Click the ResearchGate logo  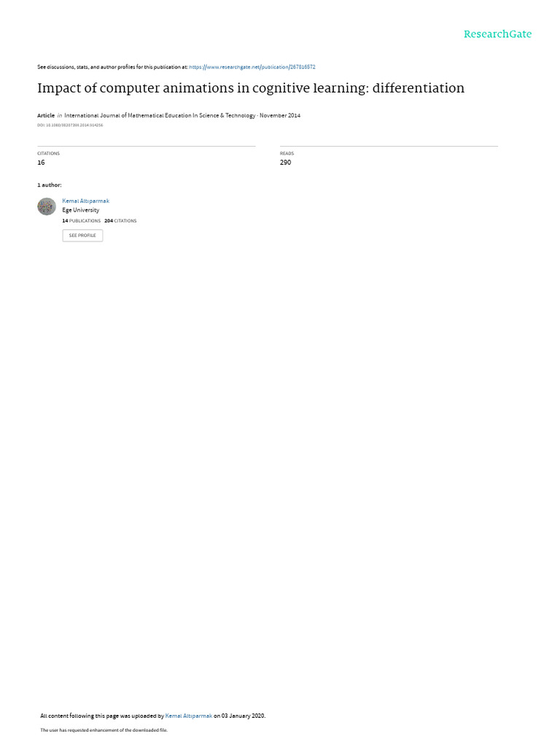click(497, 34)
